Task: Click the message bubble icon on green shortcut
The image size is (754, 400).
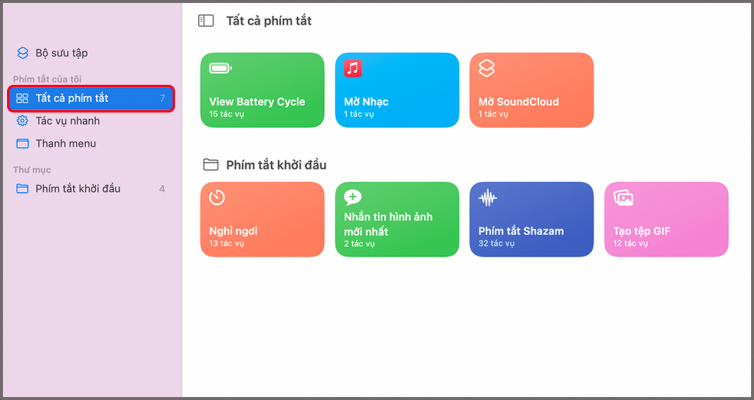Action: [352, 198]
